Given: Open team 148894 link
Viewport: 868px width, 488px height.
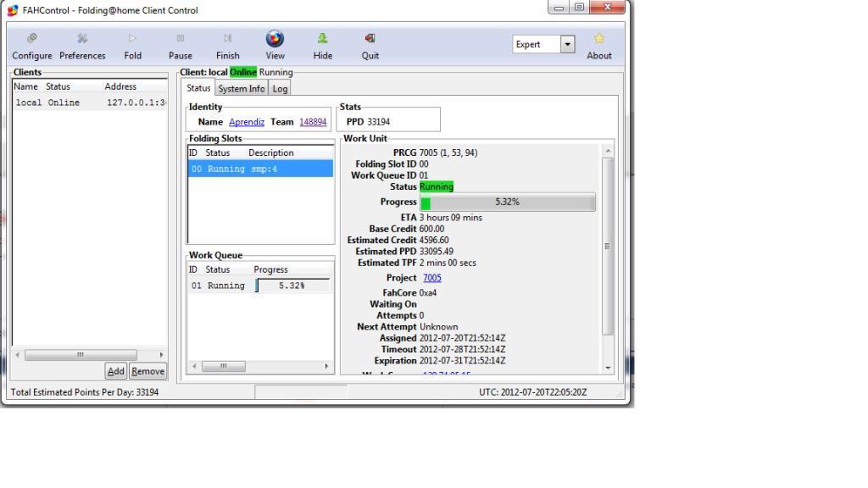Looking at the screenshot, I should [313, 122].
